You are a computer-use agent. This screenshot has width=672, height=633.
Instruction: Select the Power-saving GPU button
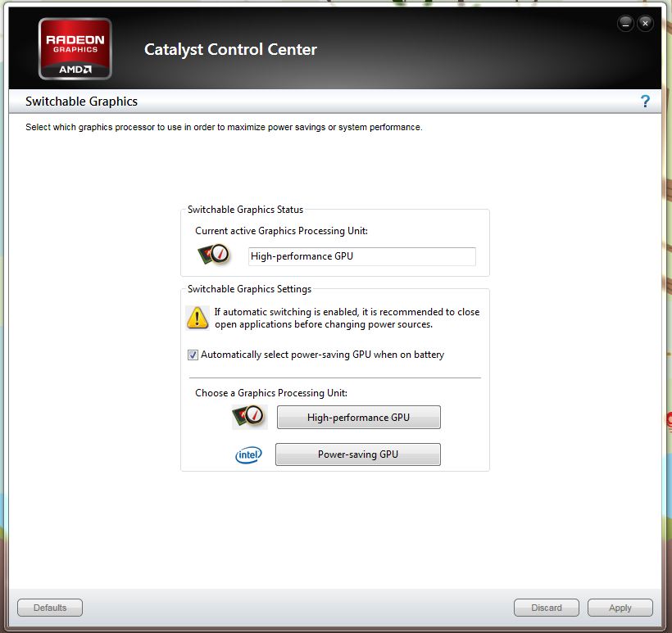[x=358, y=454]
